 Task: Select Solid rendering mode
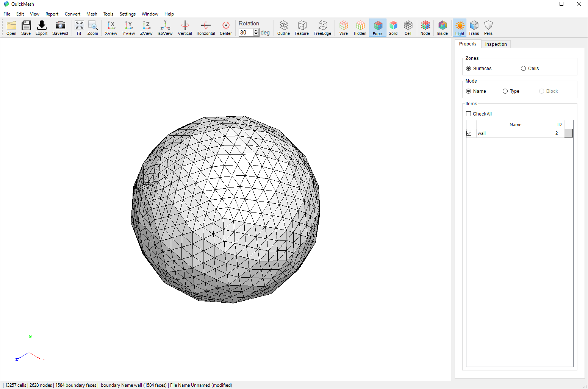point(393,28)
